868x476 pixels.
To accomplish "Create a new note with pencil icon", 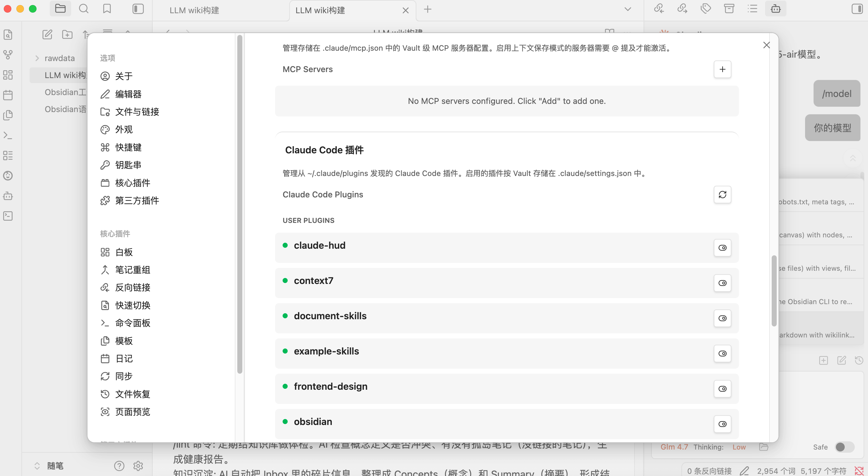I will (47, 34).
